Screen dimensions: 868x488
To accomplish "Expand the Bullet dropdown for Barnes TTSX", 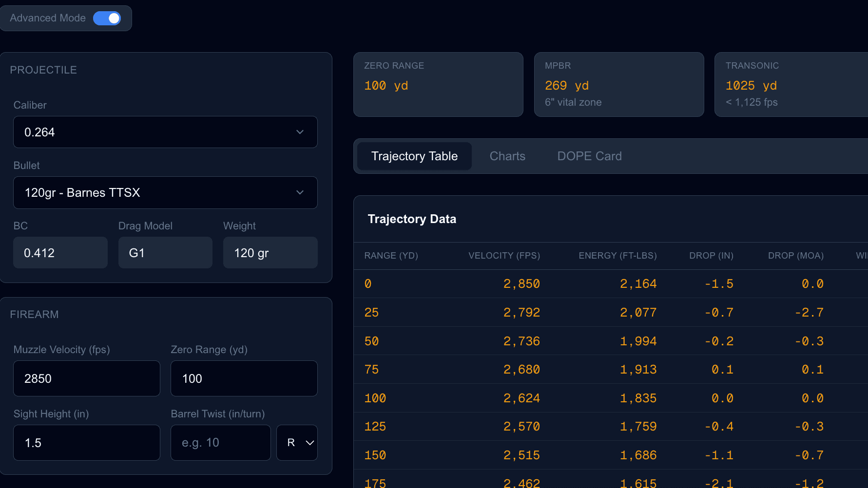I will click(165, 192).
